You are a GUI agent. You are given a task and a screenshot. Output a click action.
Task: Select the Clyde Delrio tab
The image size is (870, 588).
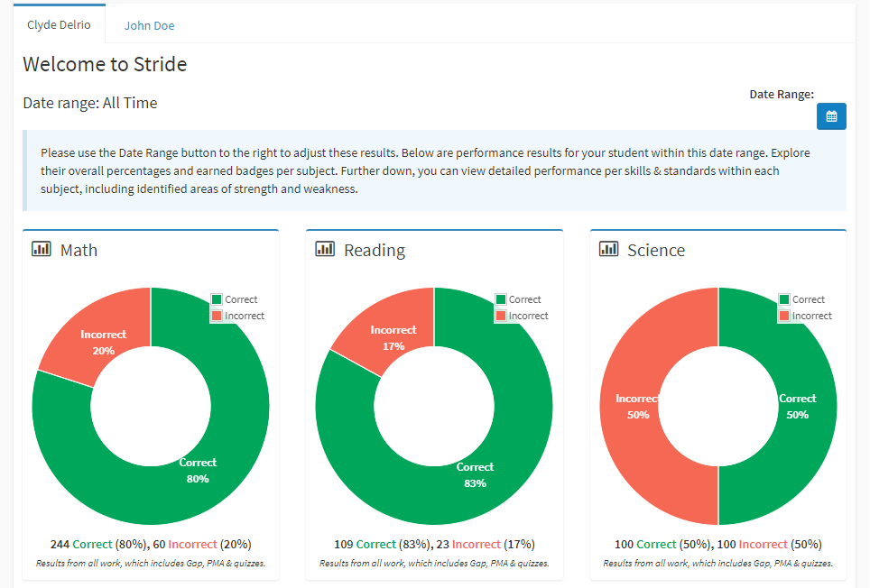[x=59, y=25]
